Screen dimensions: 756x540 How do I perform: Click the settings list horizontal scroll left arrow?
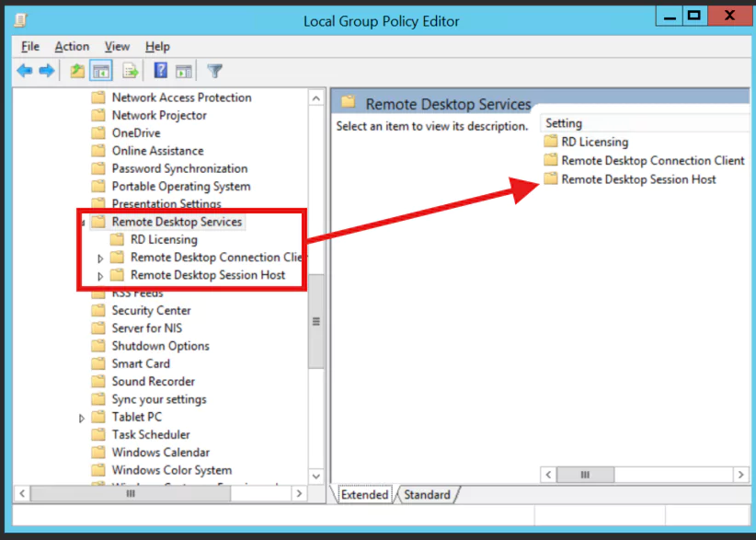tap(548, 475)
